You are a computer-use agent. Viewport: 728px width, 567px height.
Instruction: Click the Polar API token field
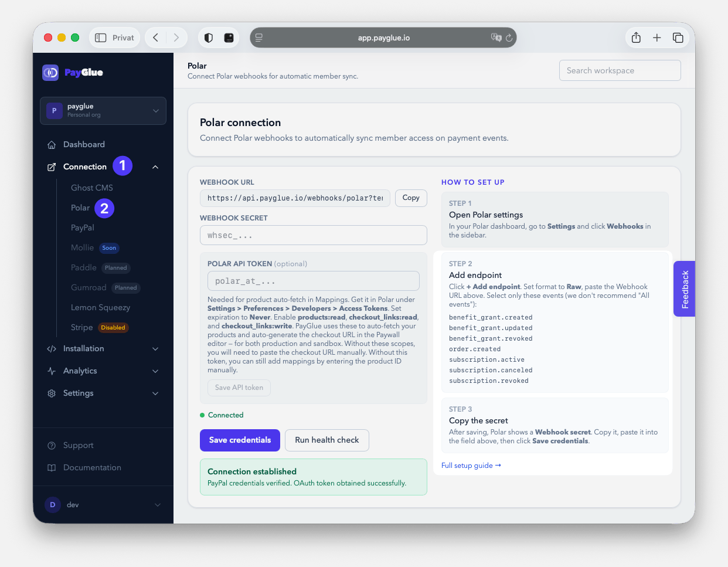point(314,281)
